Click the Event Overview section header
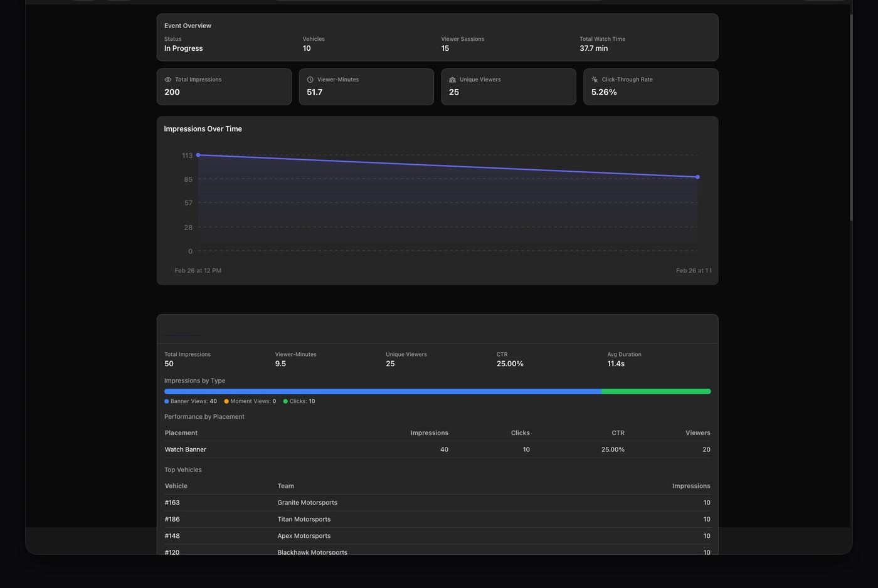Image resolution: width=878 pixels, height=588 pixels. coord(187,26)
